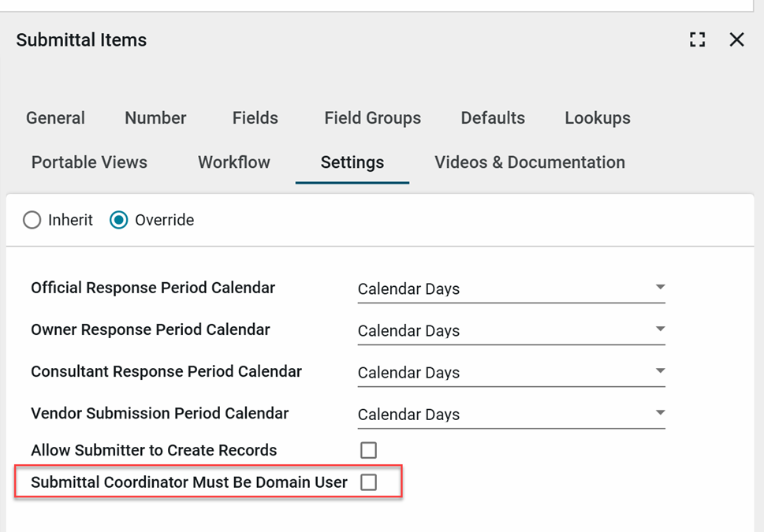Select the Override radio option
Viewport: 764px width, 532px height.
tap(119, 220)
